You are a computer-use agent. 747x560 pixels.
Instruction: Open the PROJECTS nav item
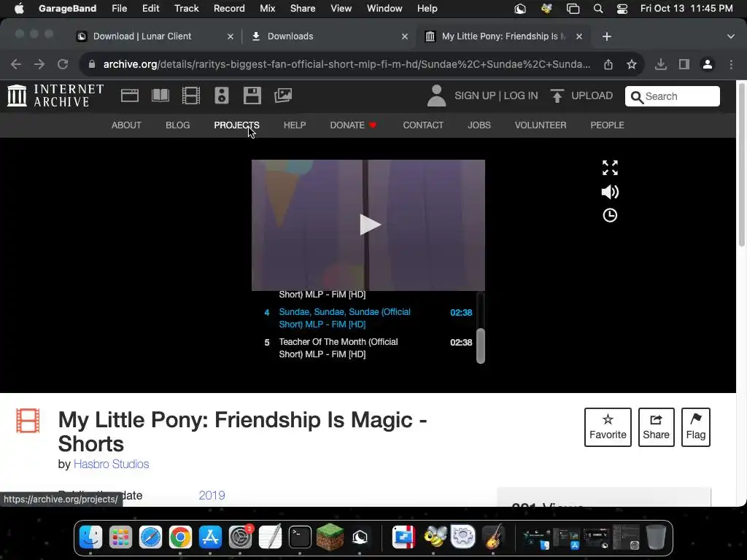click(237, 125)
